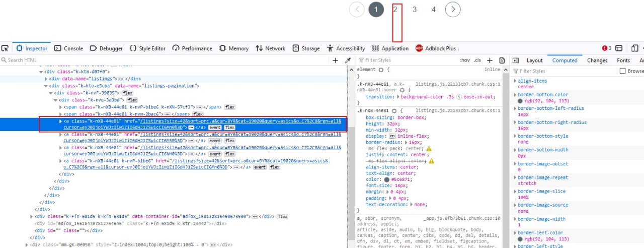Viewport: 644px width, 248px height.
Task: Expand the highlighted anchor element node
Action: coord(61,121)
